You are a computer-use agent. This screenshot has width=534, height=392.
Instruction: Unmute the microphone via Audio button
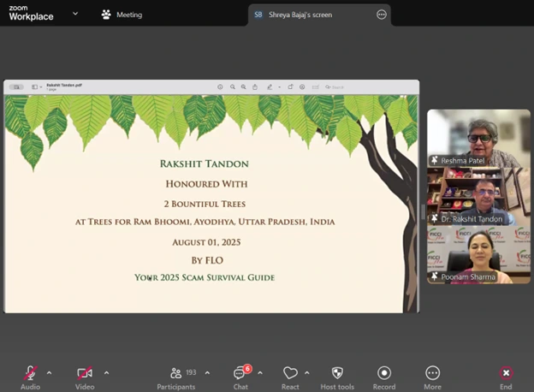click(30, 374)
